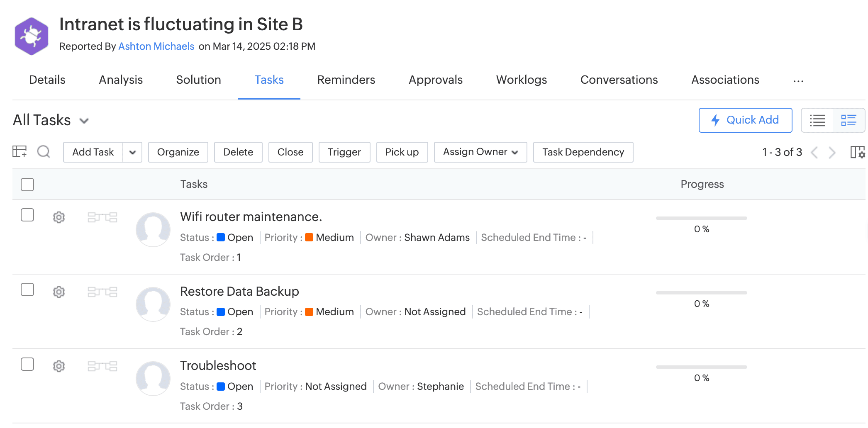Check the Wifi router maintenance task checkbox
The height and width of the screenshot is (428, 868).
click(27, 215)
